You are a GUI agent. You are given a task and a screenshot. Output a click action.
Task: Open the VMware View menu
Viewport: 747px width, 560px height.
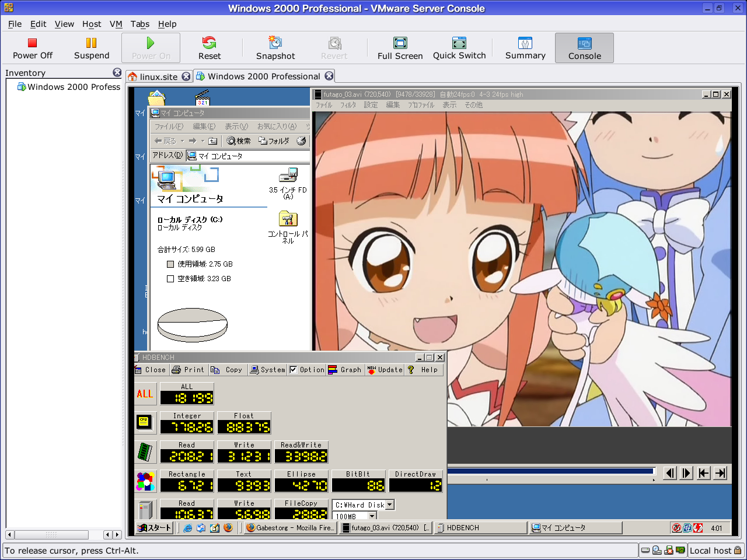[x=64, y=24]
